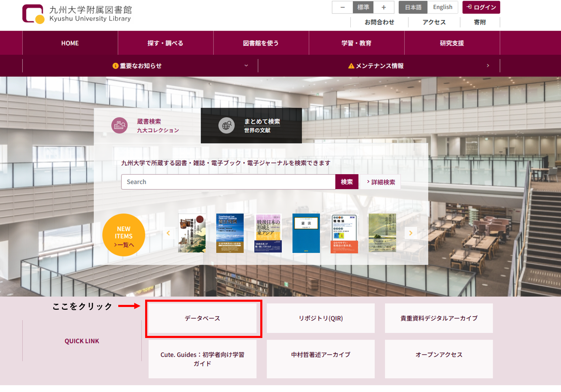Image resolution: width=561 pixels, height=392 pixels.
Task: Click the 検索 search button
Action: point(347,182)
